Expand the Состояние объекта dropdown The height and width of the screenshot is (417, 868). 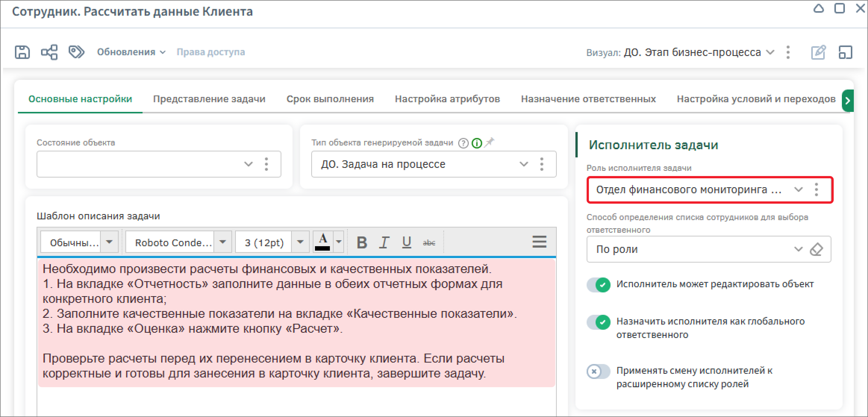(x=248, y=164)
